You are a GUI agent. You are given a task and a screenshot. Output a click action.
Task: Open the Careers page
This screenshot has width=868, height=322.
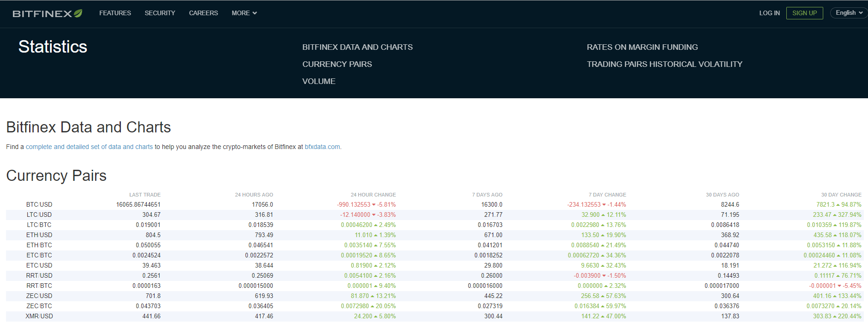click(x=204, y=13)
